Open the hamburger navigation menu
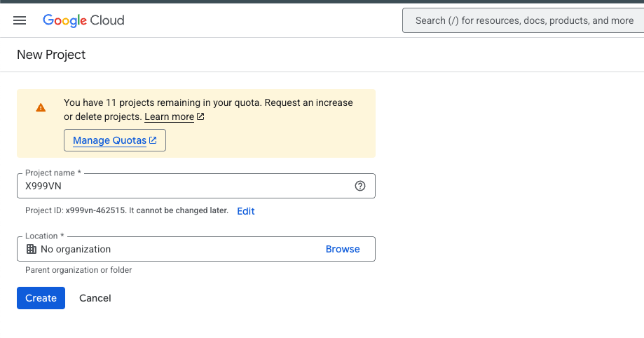This screenshot has width=644, height=338. pyautogui.click(x=20, y=20)
